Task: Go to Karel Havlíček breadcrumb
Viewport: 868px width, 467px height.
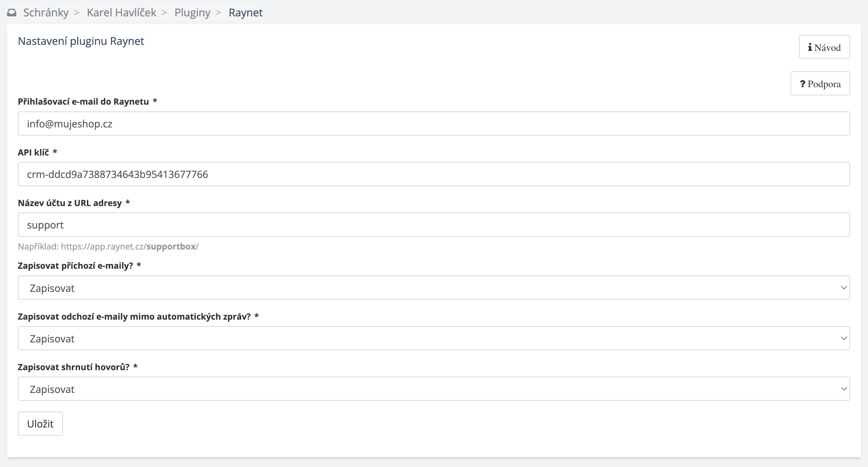Action: [121, 13]
